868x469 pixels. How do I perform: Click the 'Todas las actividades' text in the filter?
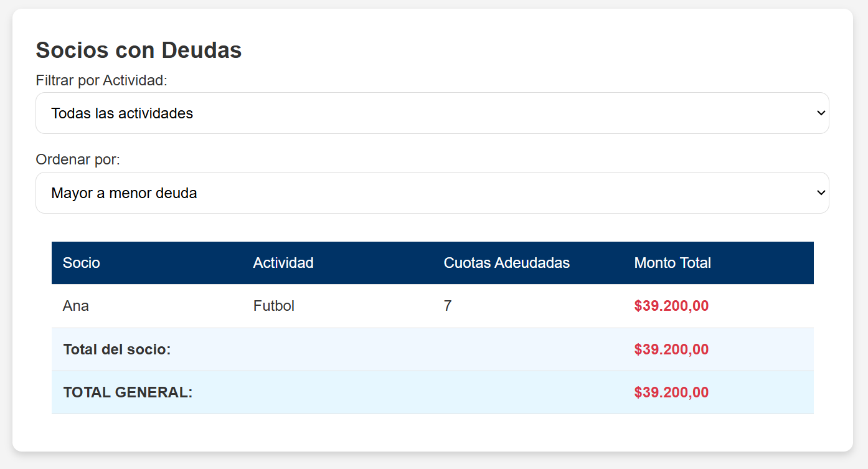click(x=122, y=113)
